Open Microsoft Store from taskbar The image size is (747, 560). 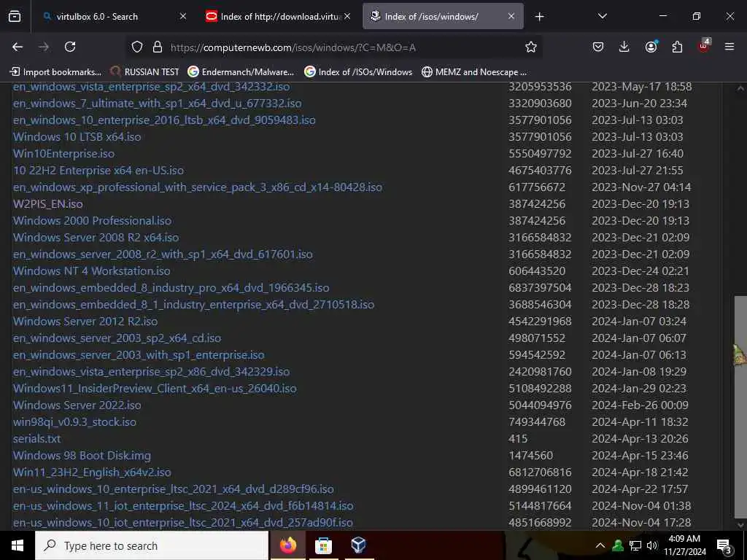[x=323, y=545]
